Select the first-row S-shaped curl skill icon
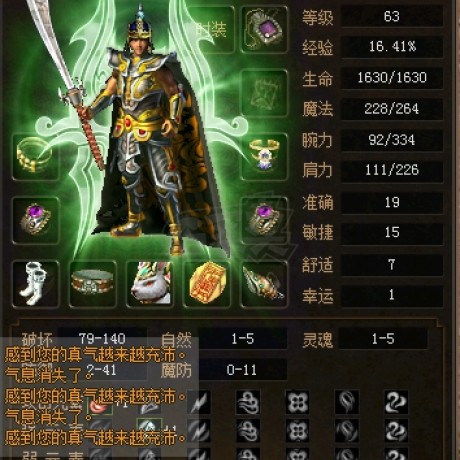Screen dimensions: 460x460 [396, 402]
